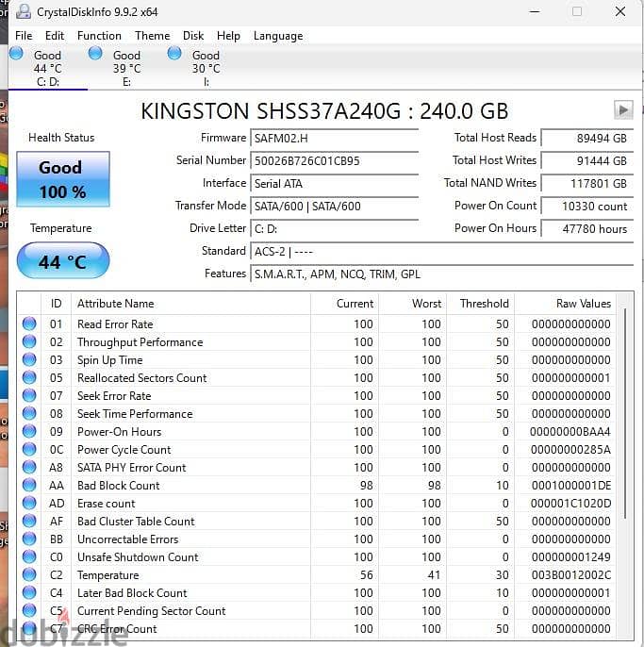Click the Threshold column header

click(481, 304)
